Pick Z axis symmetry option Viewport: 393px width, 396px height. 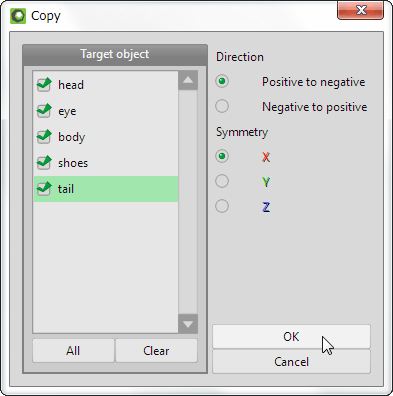tap(222, 206)
